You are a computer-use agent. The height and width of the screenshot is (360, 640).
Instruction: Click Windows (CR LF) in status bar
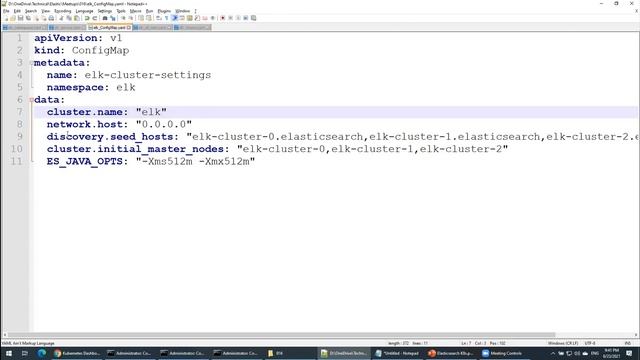click(563, 343)
